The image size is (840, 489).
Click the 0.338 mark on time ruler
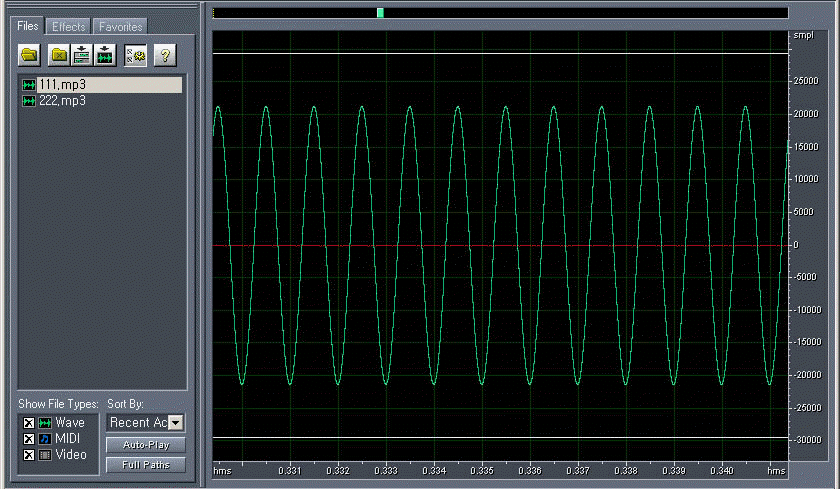[626, 471]
